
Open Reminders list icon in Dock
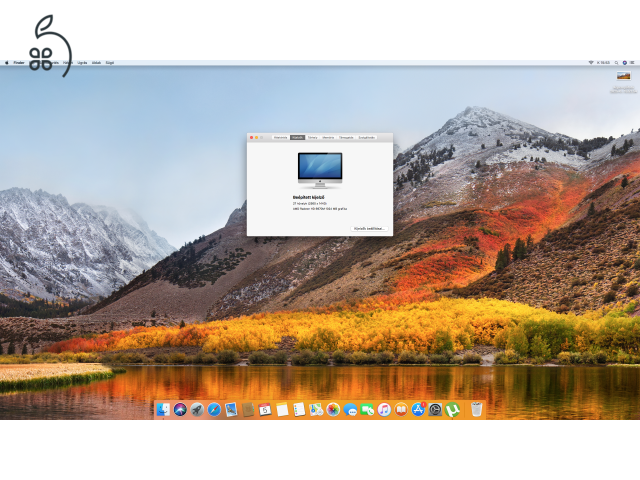(299, 409)
